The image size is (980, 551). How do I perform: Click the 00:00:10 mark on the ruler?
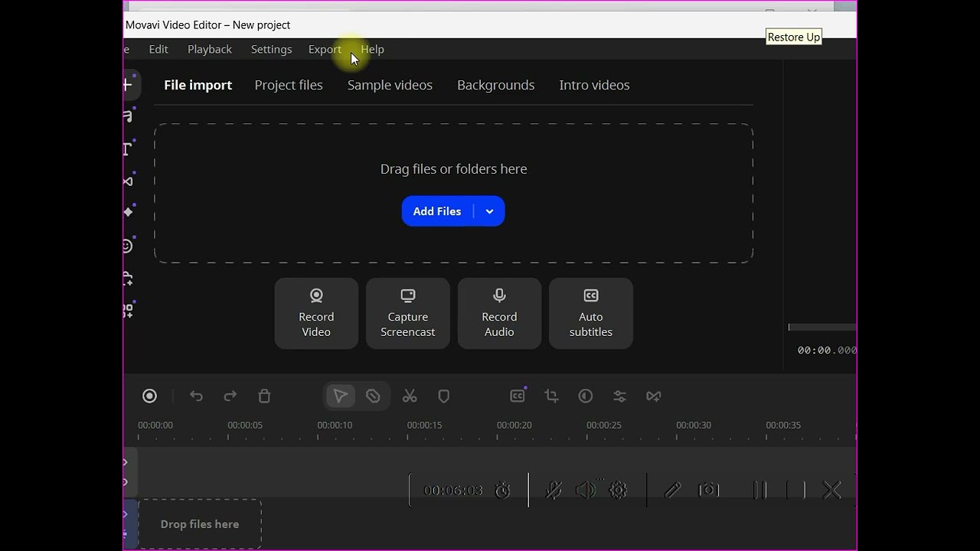(x=335, y=425)
